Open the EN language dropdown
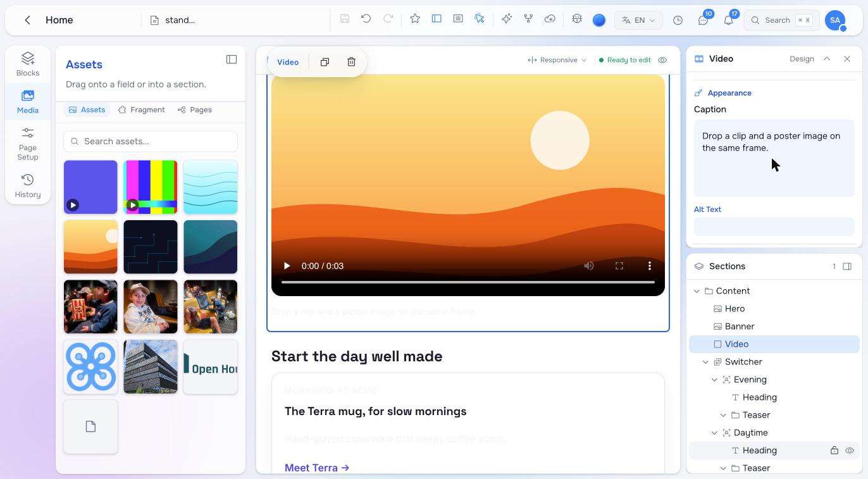The width and height of the screenshot is (868, 479). click(x=638, y=20)
